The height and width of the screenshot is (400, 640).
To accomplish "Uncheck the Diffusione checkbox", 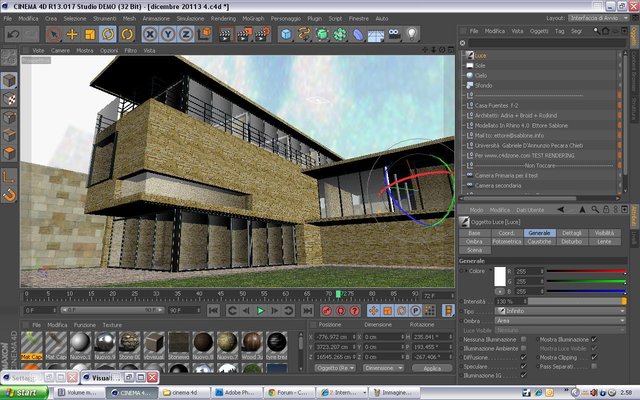I will tap(523, 358).
